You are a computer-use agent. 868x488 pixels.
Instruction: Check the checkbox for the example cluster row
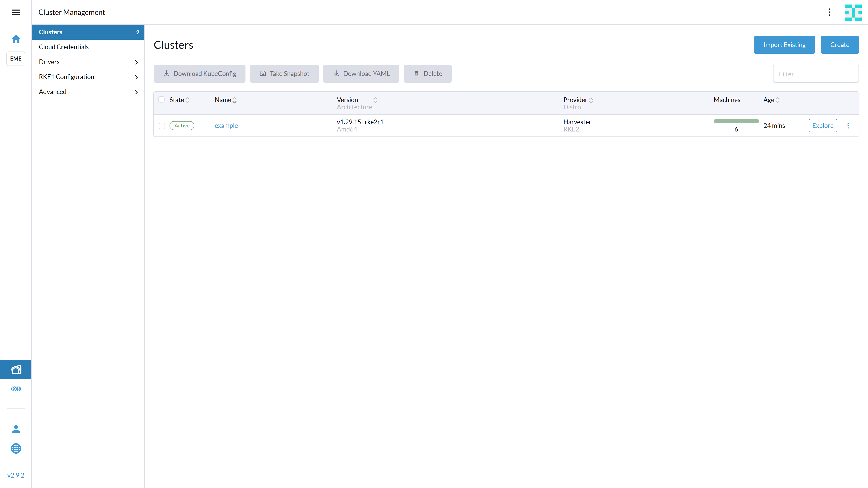pyautogui.click(x=162, y=126)
